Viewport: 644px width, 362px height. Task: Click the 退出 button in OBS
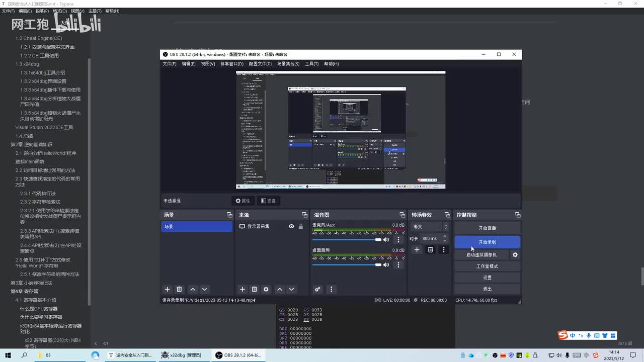coord(487,289)
